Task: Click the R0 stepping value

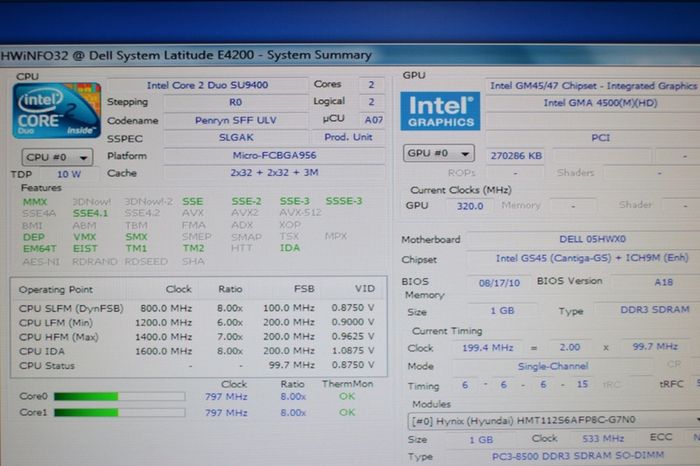Action: tap(236, 102)
